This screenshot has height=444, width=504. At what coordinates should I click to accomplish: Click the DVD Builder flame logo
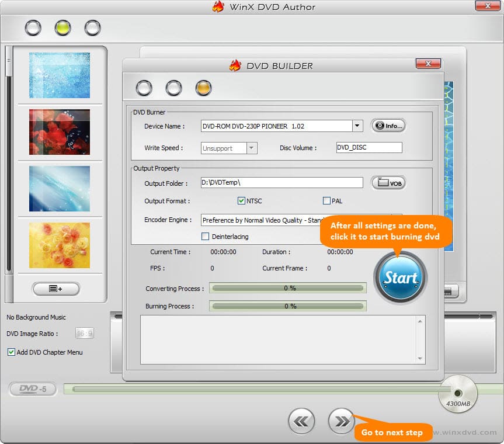coord(235,65)
